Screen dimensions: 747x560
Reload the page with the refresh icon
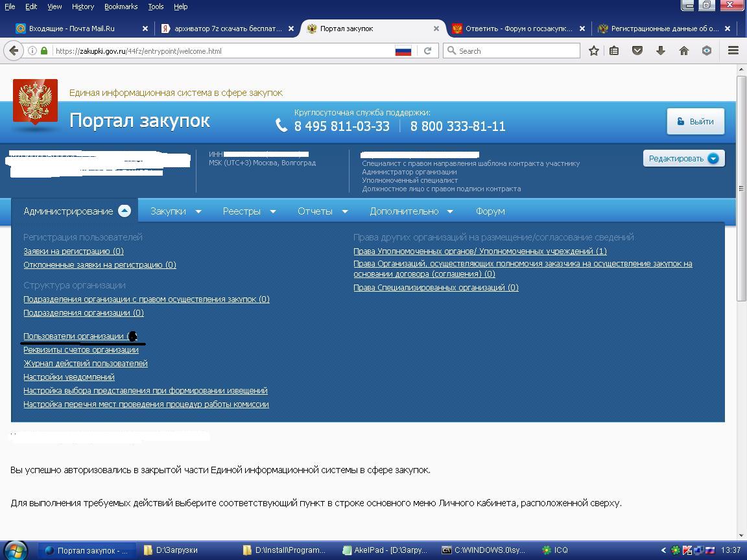[427, 51]
